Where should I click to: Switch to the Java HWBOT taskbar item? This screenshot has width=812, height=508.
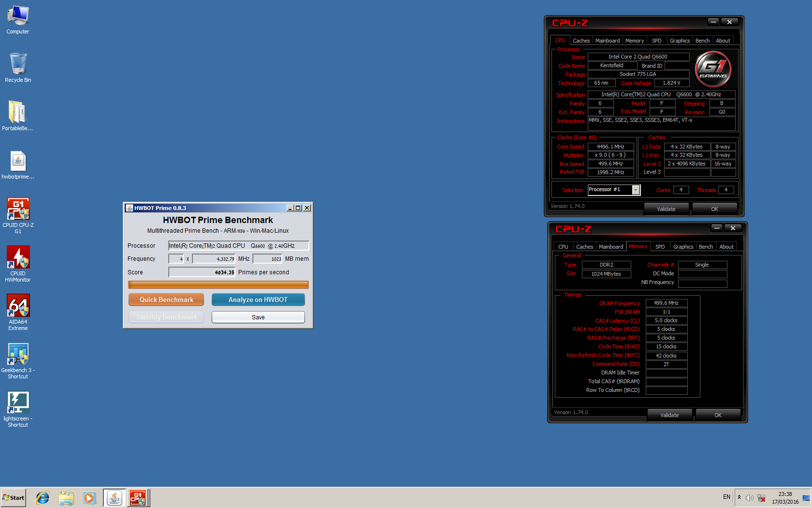coord(115,498)
